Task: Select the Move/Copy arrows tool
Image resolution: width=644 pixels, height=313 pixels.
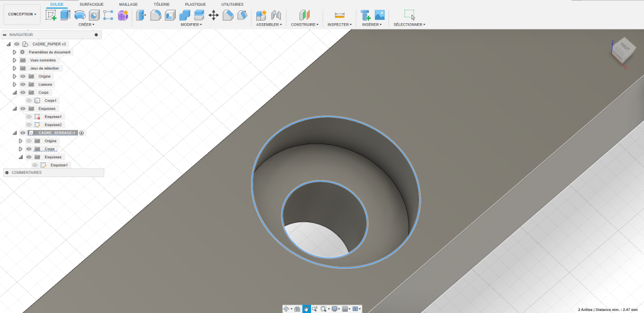Action: coord(214,15)
